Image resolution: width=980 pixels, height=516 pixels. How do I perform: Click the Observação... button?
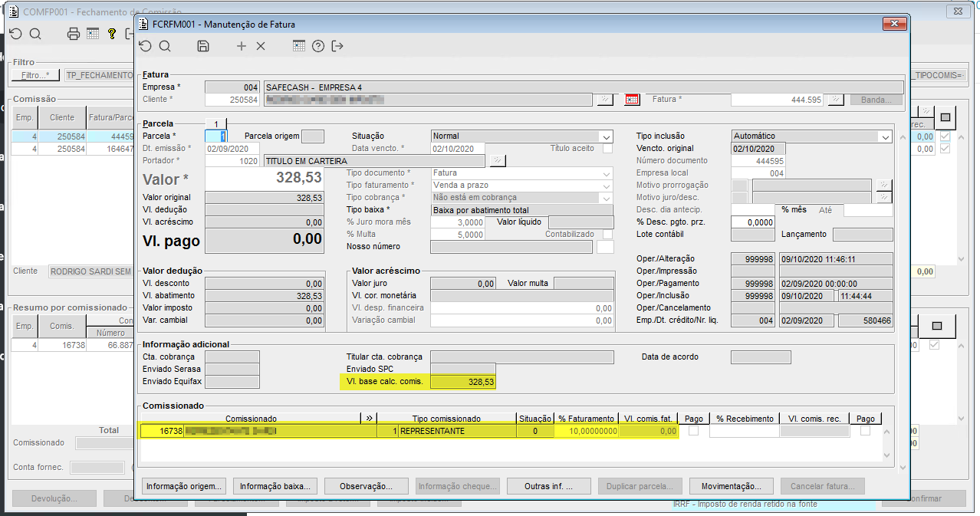click(x=364, y=486)
